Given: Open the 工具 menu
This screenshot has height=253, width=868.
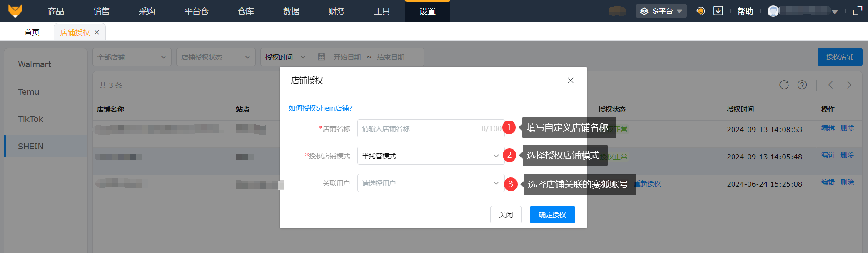Looking at the screenshot, I should click(x=382, y=11).
